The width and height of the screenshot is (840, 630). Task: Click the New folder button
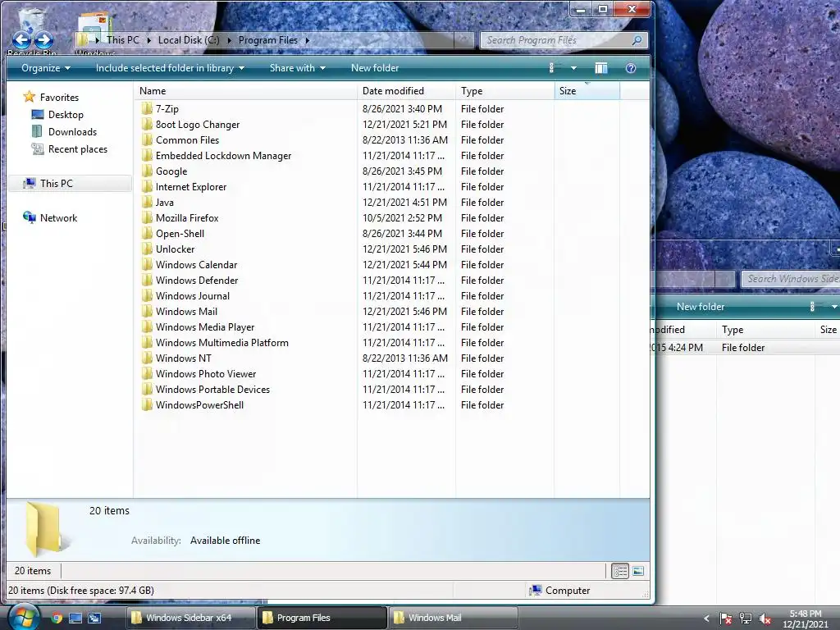[374, 68]
